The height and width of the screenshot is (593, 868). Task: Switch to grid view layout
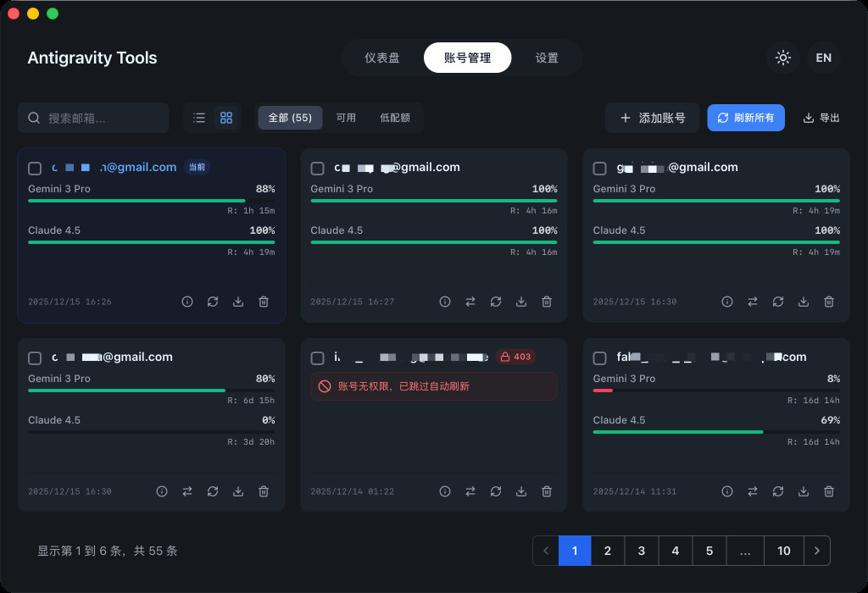click(x=226, y=118)
